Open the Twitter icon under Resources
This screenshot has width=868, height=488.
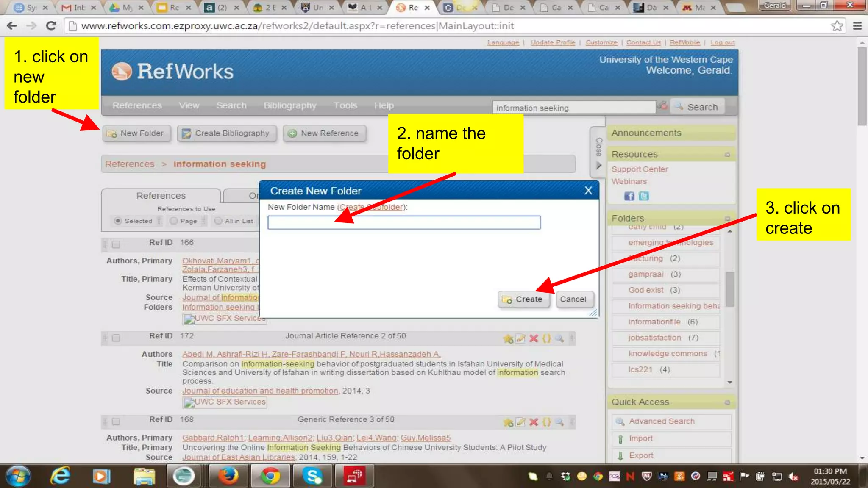pyautogui.click(x=643, y=196)
